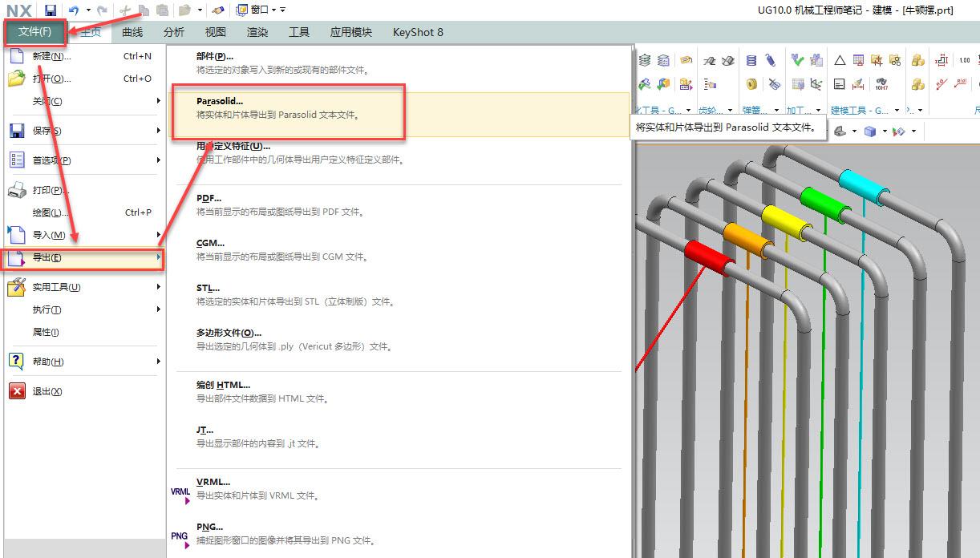Viewport: 980px width, 558px height.
Task: Select the spring modeling tool icon
Action: [751, 60]
